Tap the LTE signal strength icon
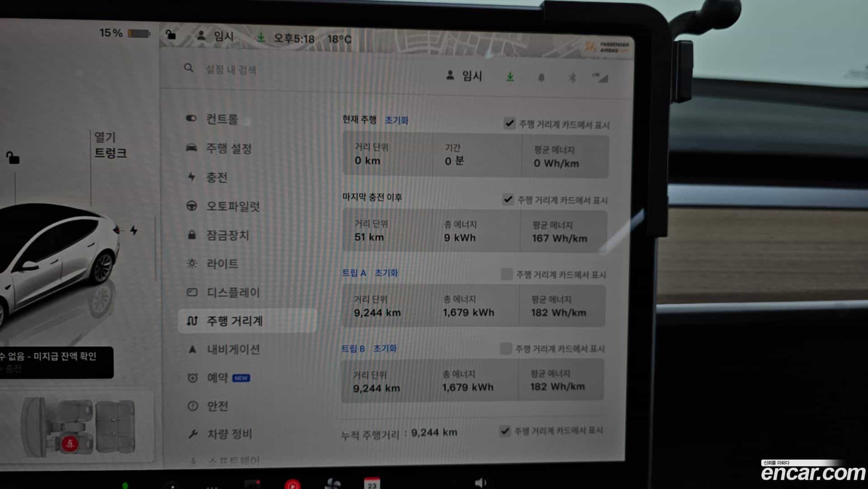Screen dimensions: 868x489 (601, 78)
